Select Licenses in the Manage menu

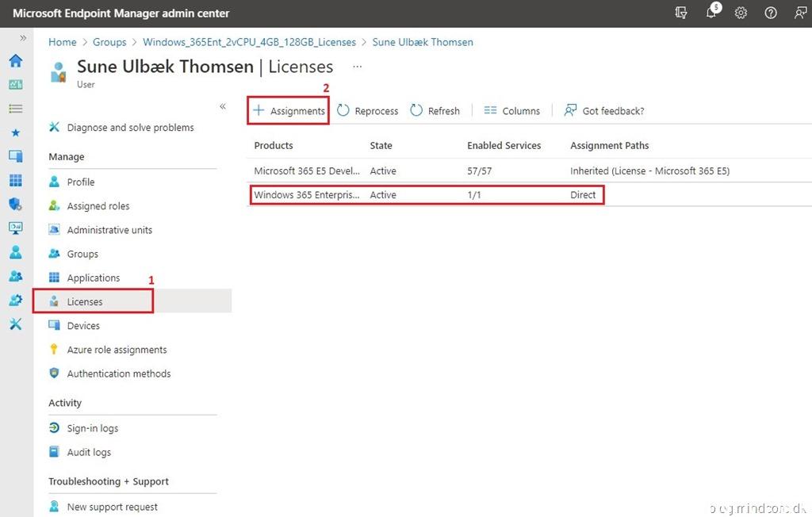(85, 302)
